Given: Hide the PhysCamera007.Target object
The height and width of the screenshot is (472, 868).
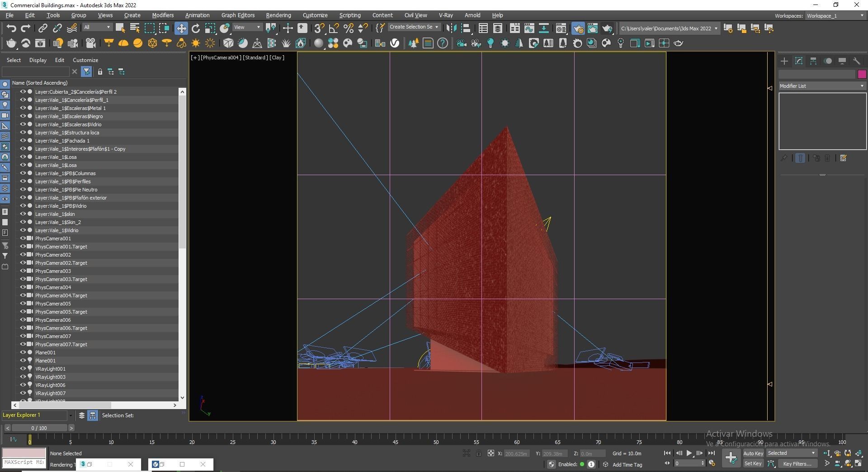Looking at the screenshot, I should click(x=23, y=344).
